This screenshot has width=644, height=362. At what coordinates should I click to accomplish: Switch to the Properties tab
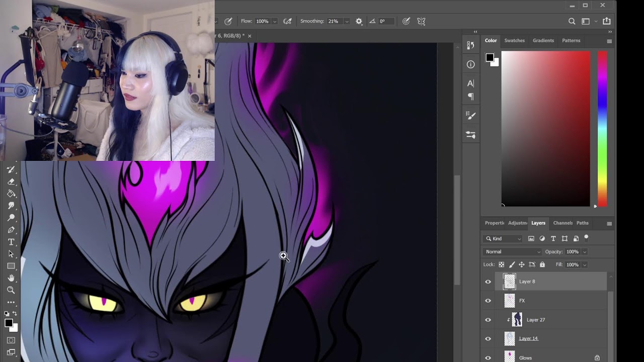494,223
